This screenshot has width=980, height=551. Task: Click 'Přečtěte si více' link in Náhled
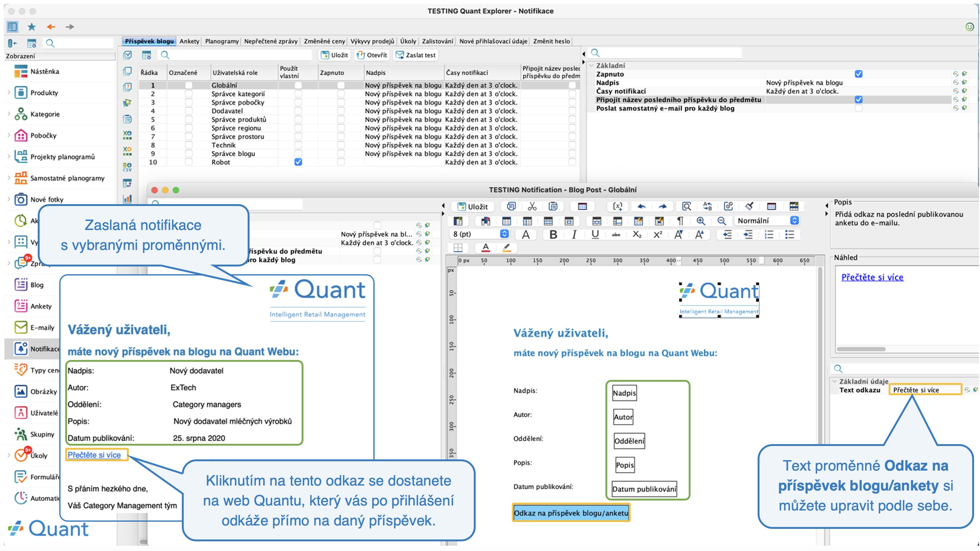[x=872, y=277]
